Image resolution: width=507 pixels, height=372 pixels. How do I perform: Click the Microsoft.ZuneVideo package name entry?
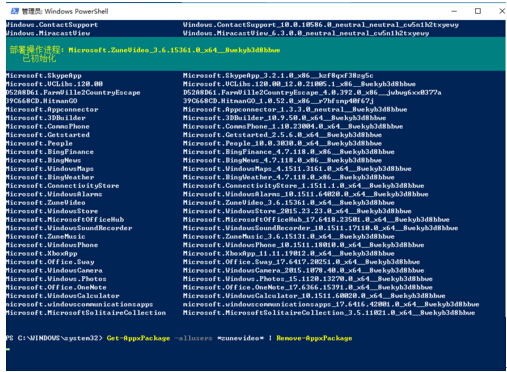pos(46,203)
